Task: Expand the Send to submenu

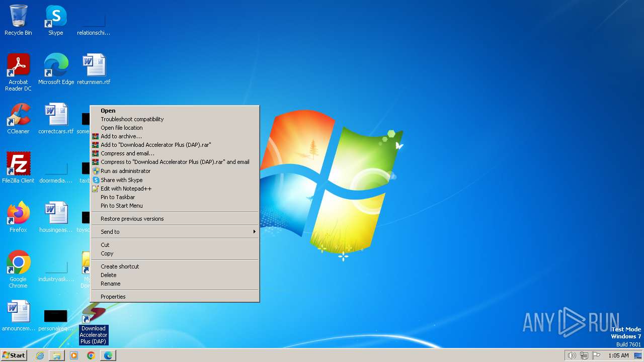Action: click(175, 232)
